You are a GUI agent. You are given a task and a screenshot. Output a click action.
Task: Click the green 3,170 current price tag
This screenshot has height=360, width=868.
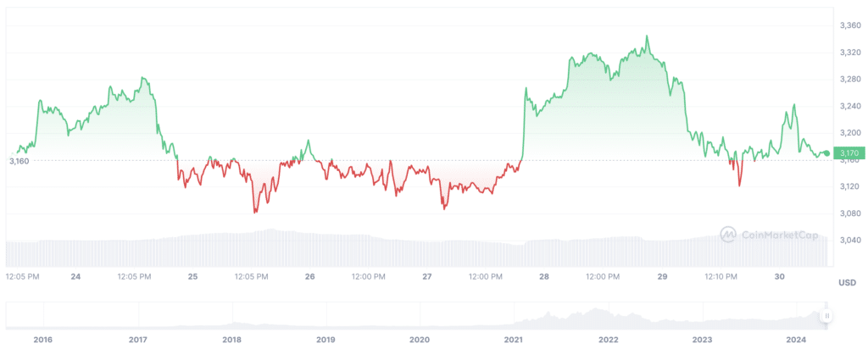click(x=848, y=153)
